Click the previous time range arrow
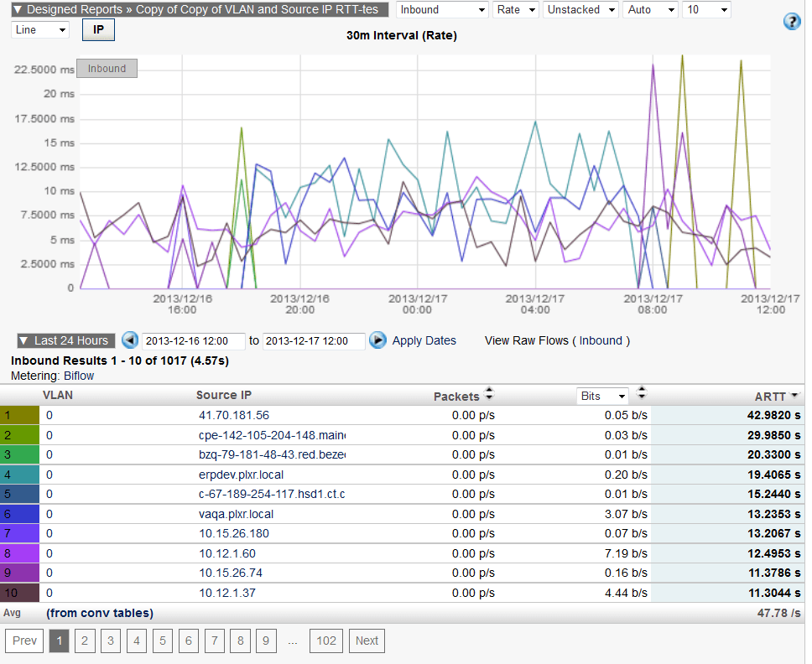 click(130, 340)
